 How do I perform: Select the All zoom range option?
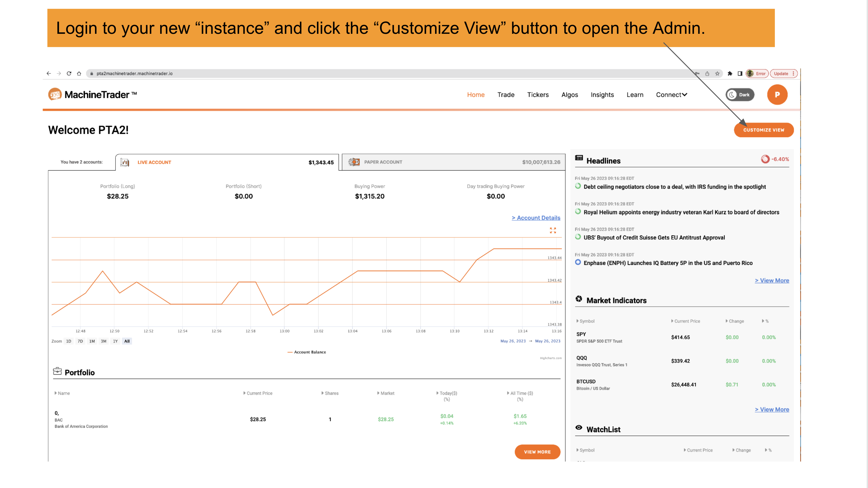[127, 341]
